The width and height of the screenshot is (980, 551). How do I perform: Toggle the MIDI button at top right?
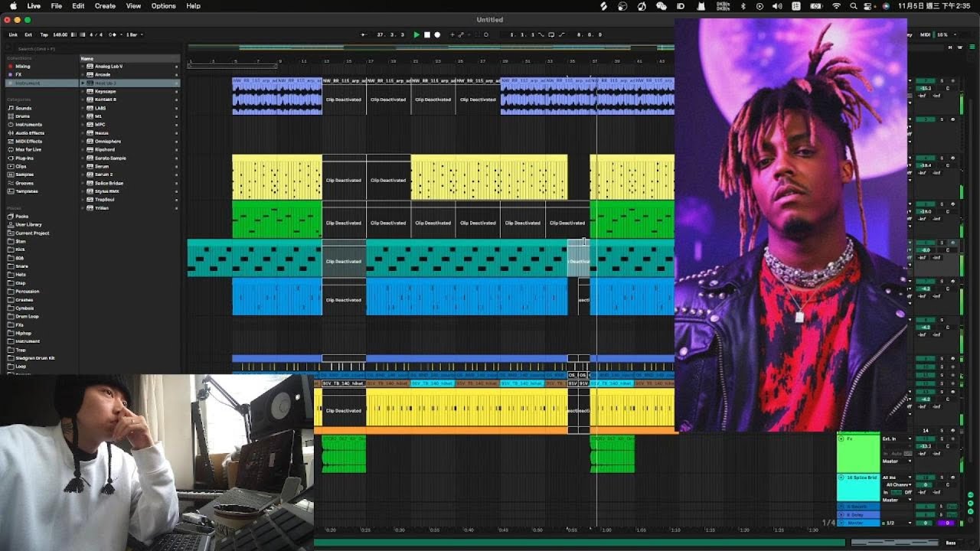(926, 34)
